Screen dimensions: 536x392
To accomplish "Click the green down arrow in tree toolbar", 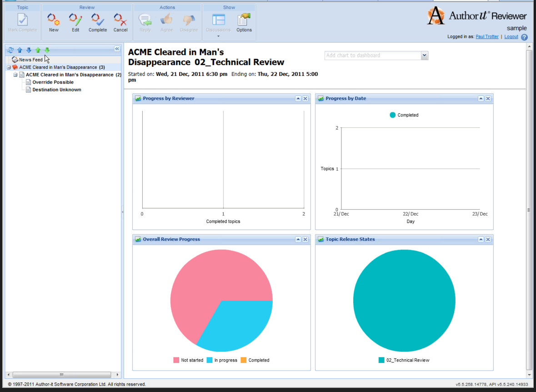I will tap(47, 50).
